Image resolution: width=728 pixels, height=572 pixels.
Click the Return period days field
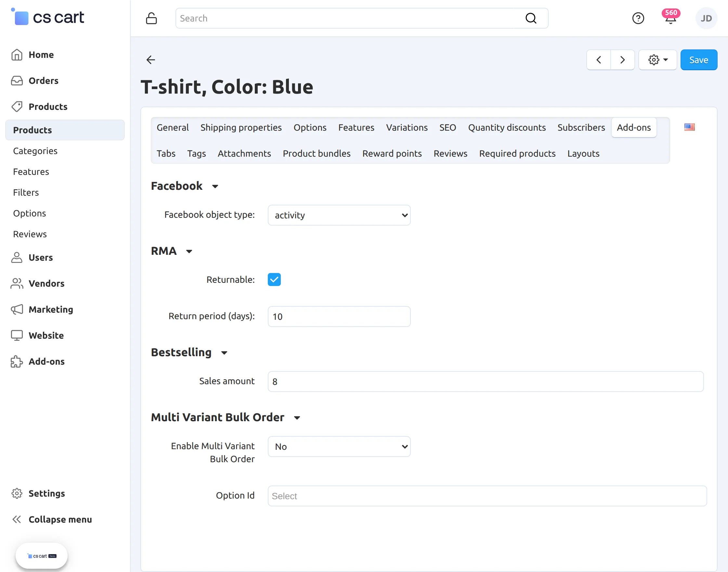[339, 317]
